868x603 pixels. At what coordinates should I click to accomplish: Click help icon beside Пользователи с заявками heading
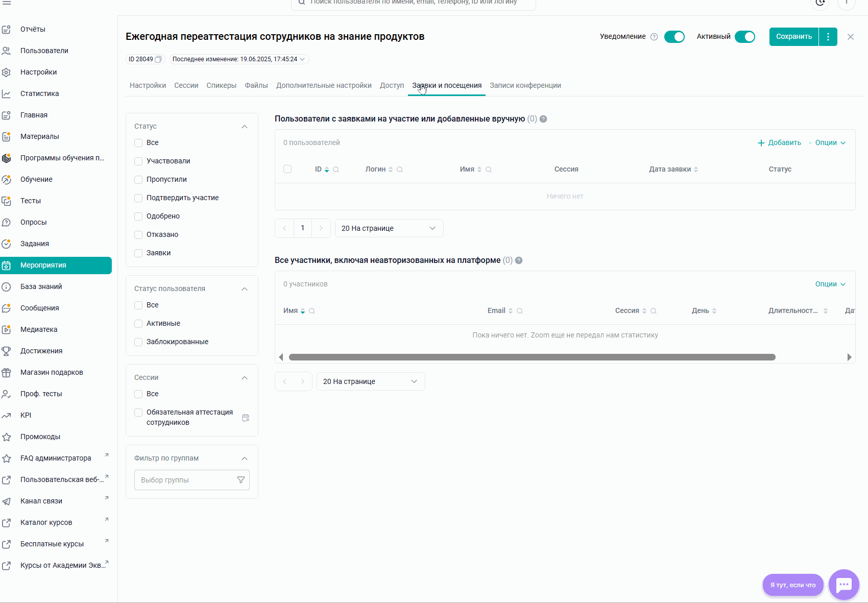[x=543, y=119]
